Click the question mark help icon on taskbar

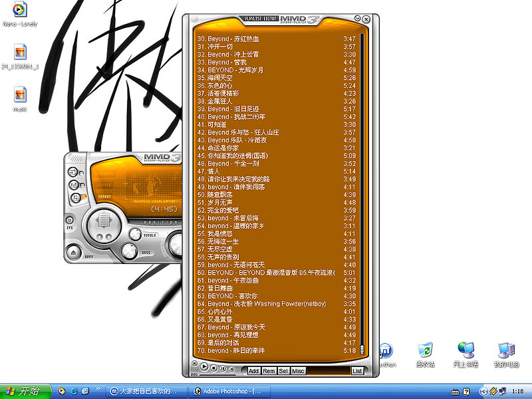pos(467,392)
